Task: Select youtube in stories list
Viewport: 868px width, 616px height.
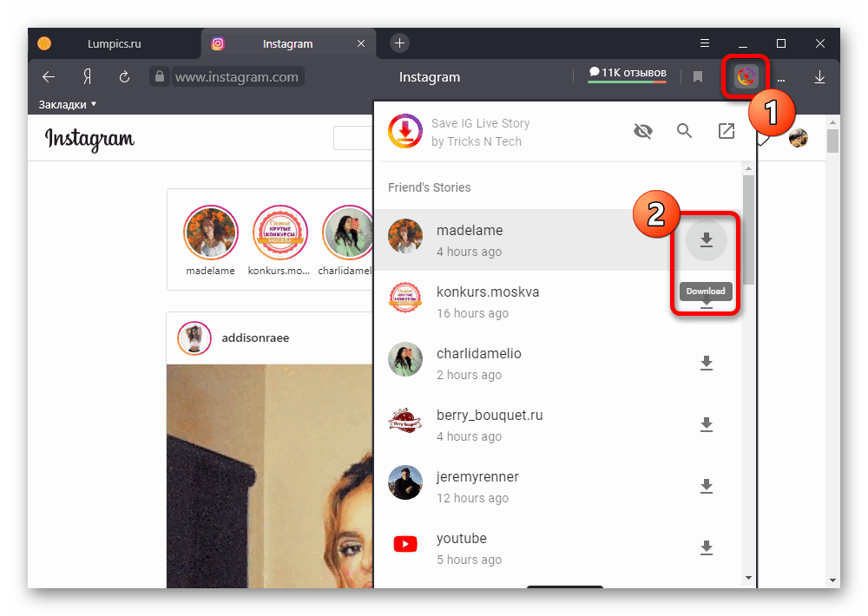Action: click(x=558, y=547)
